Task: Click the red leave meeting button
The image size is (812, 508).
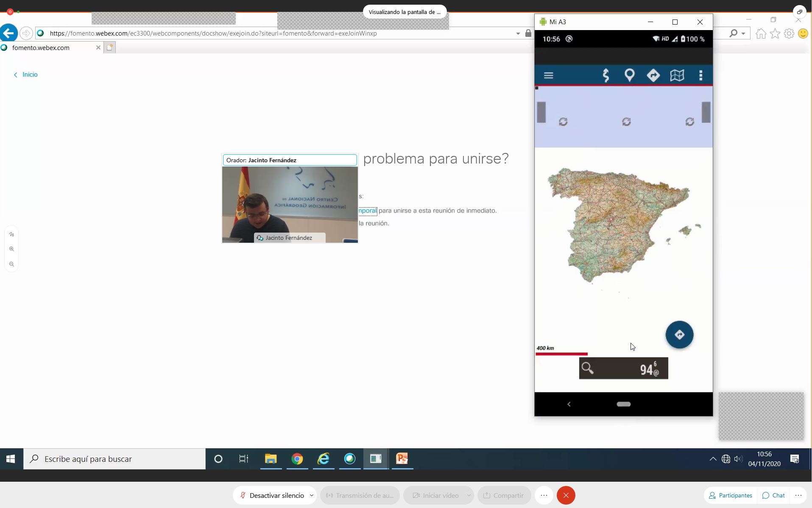Action: tap(566, 495)
